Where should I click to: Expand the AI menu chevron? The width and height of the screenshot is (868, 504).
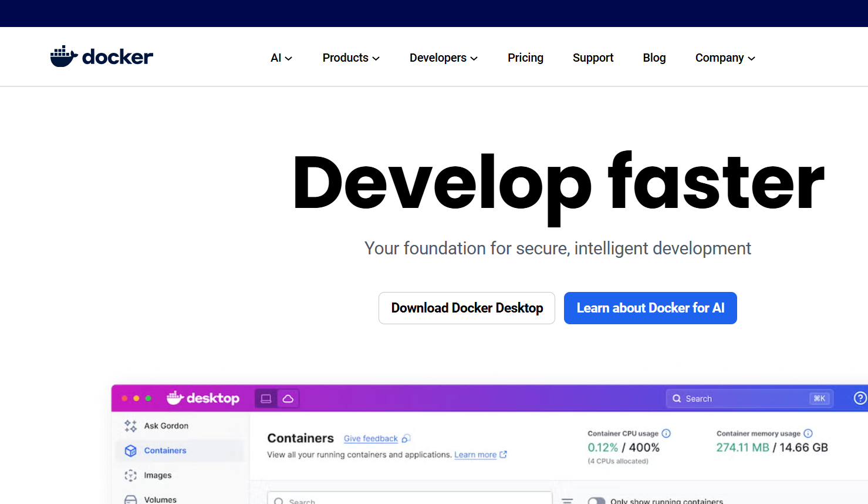point(289,58)
